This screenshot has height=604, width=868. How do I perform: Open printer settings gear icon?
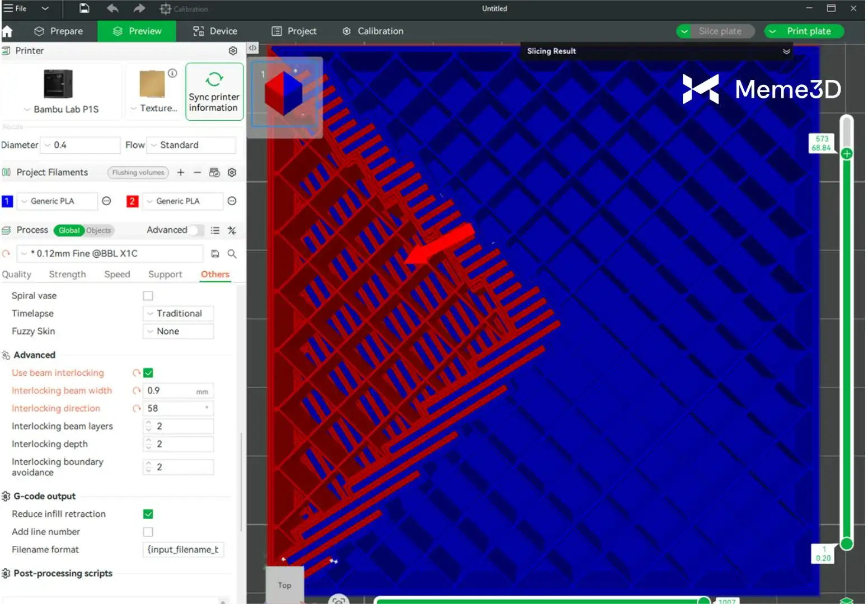[233, 51]
